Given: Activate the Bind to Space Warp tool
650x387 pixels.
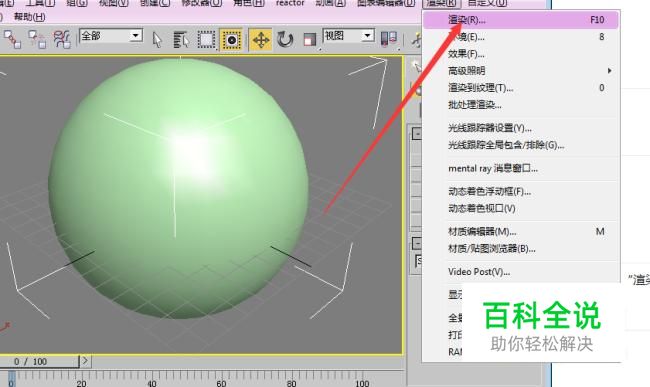Looking at the screenshot, I should point(62,40).
